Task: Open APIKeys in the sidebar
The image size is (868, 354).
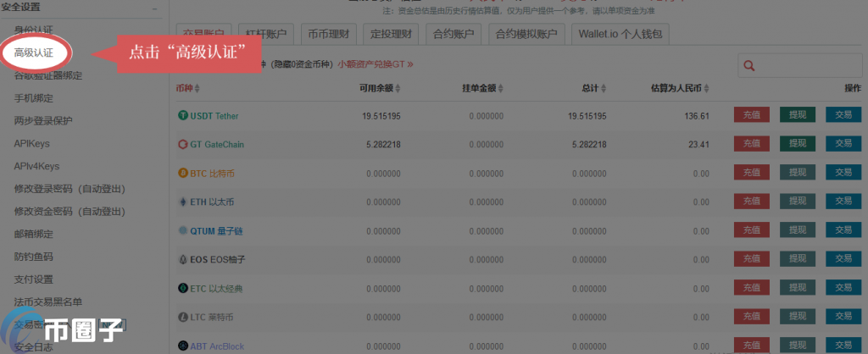Action: [x=31, y=143]
